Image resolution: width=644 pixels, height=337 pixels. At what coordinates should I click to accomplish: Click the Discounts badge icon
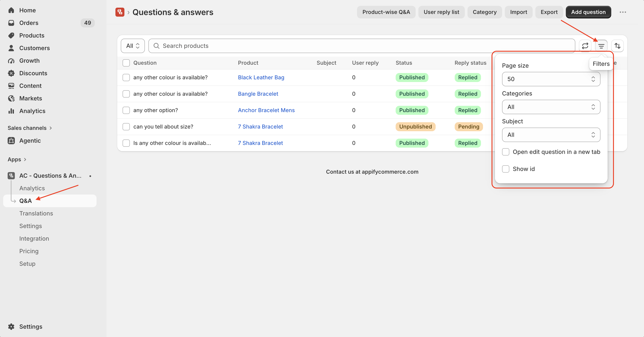11,73
